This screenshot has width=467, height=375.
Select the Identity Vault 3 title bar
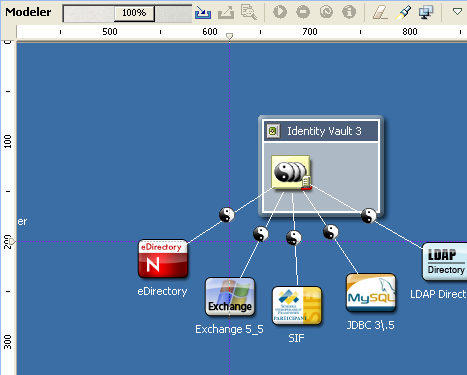click(x=321, y=131)
